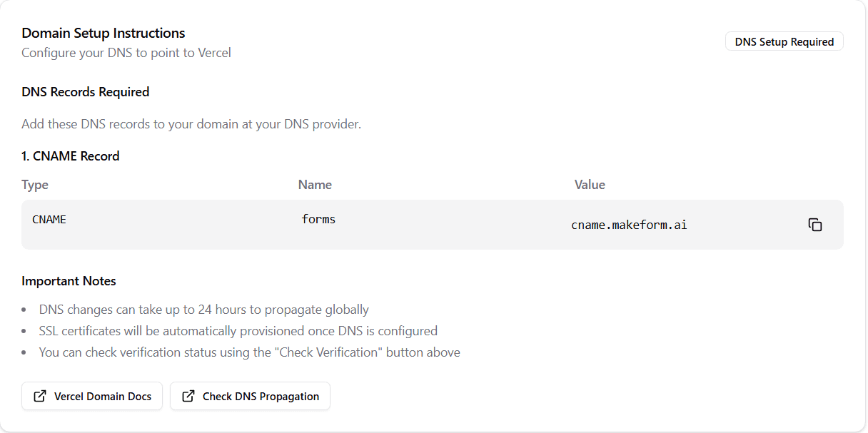Open the Vercel Domain Docs
This screenshot has height=433, width=868.
(92, 396)
